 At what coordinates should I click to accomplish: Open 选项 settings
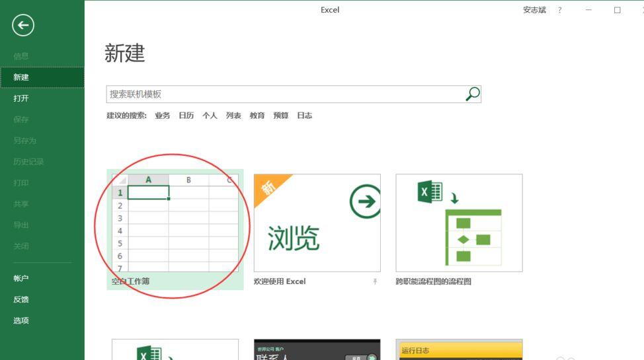click(21, 320)
